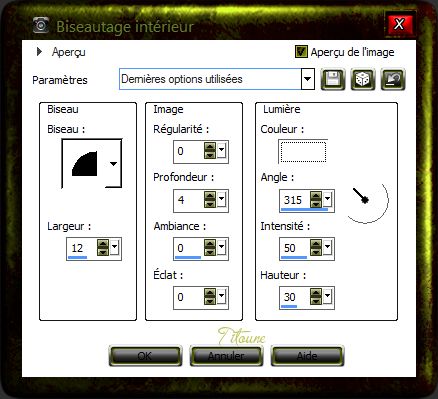The image size is (438, 399).
Task: Increase the Largeur value with up arrow
Action: pos(103,244)
